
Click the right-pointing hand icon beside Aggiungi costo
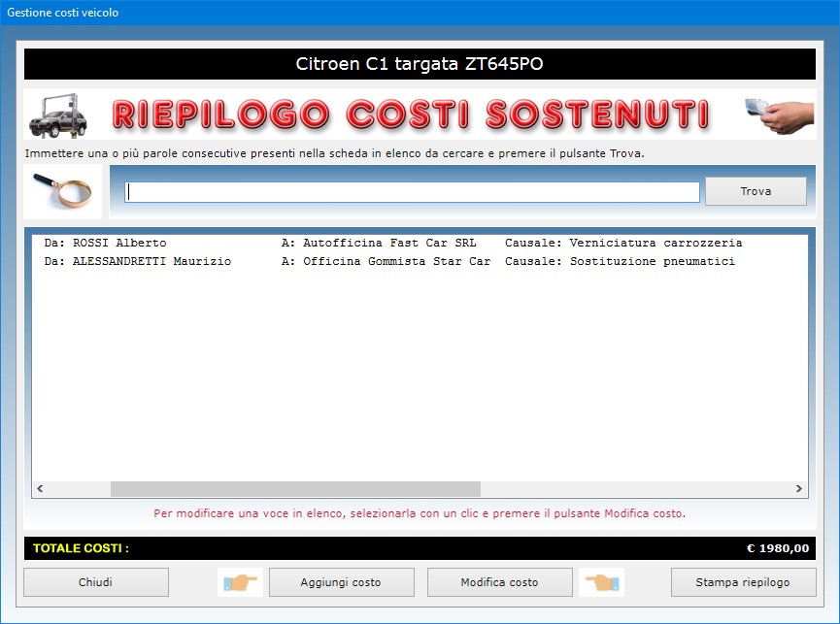point(240,582)
